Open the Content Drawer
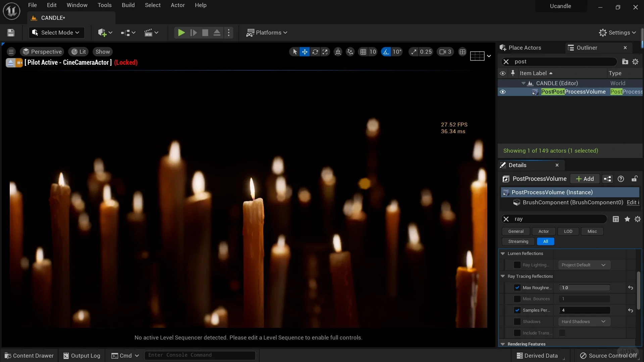644x362 pixels. point(29,356)
